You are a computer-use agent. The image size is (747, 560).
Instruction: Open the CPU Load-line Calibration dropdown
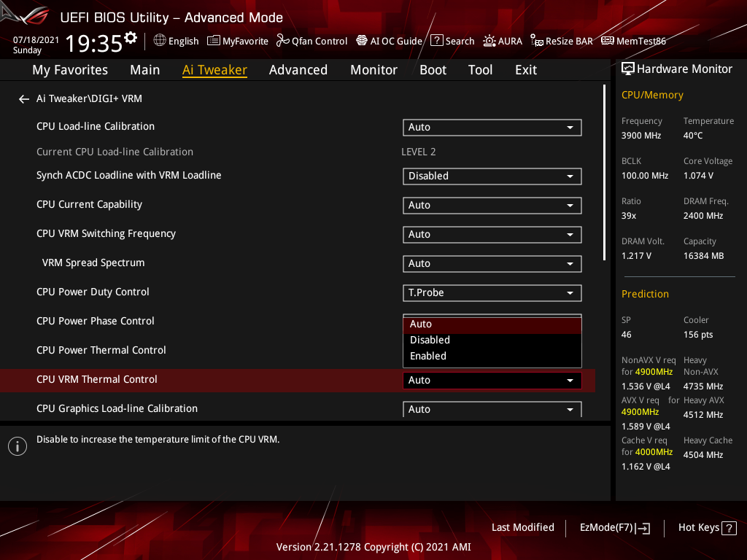click(x=492, y=127)
